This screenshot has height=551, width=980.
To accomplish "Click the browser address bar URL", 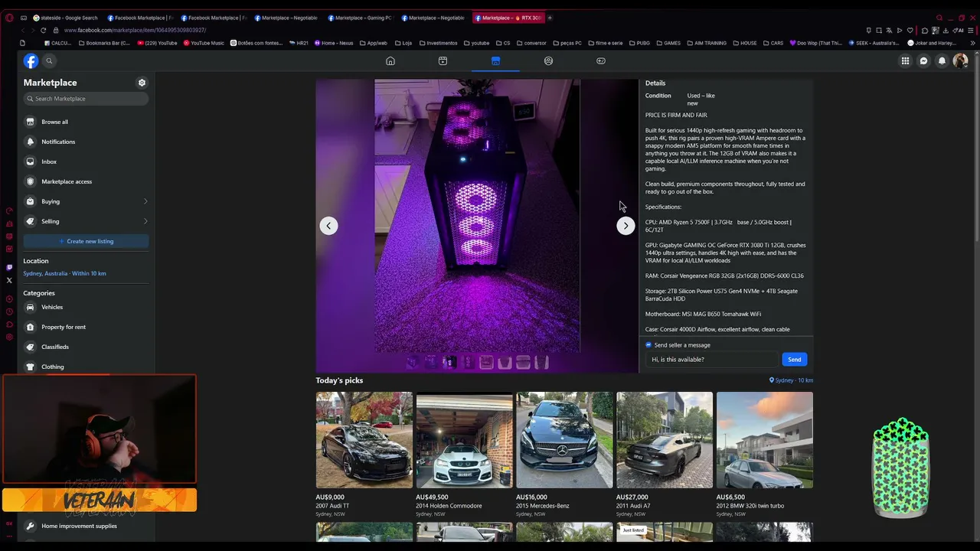I will pos(136,30).
